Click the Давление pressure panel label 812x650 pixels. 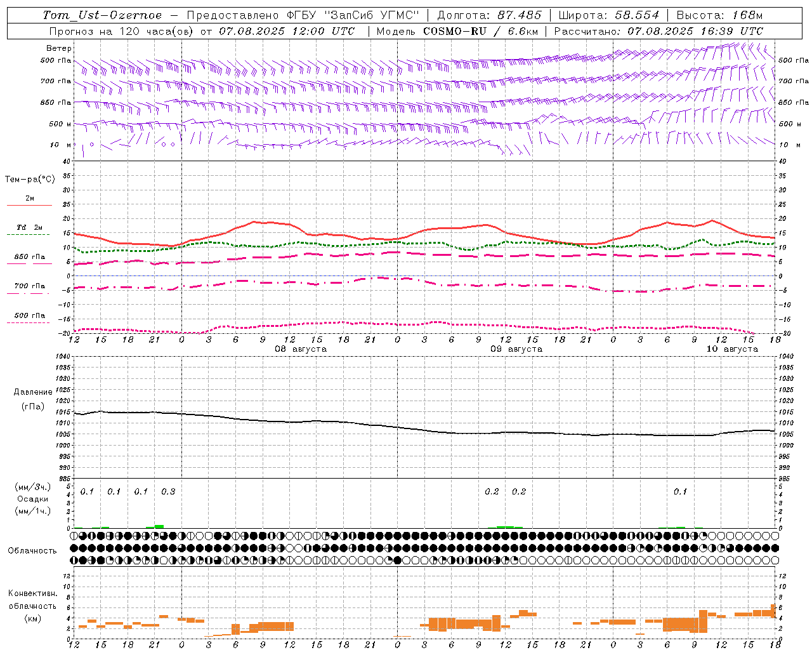coord(33,392)
